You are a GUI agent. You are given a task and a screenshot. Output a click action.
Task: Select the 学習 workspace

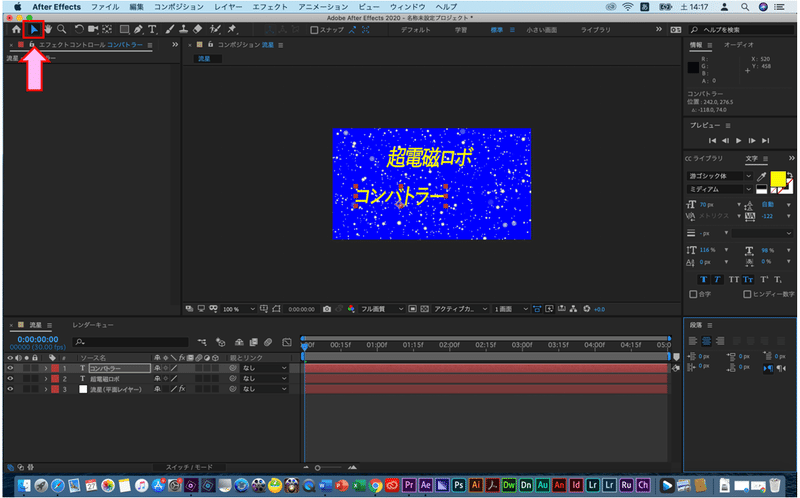(461, 30)
